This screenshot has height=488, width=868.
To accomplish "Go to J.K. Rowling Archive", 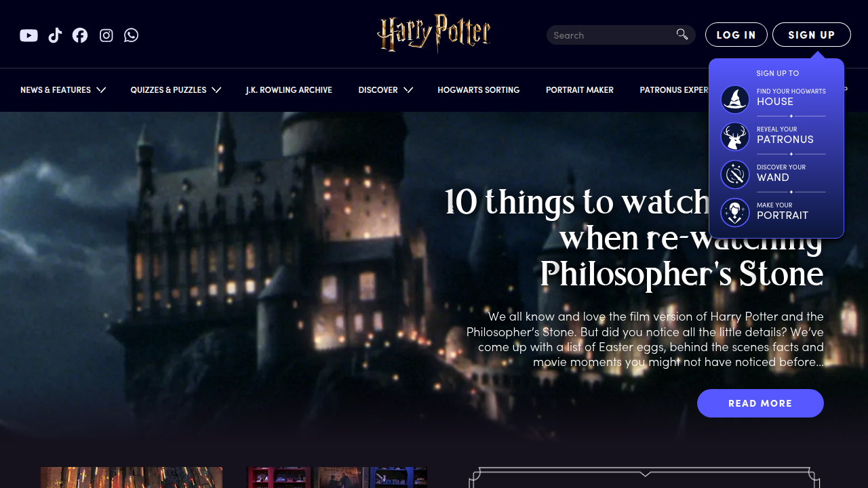I will pos(289,90).
